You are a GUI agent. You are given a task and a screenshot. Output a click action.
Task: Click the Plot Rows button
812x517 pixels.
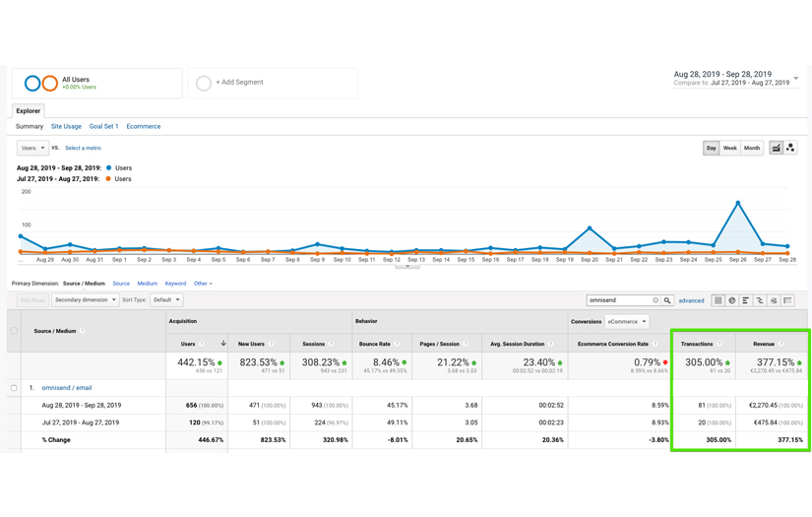[32, 300]
